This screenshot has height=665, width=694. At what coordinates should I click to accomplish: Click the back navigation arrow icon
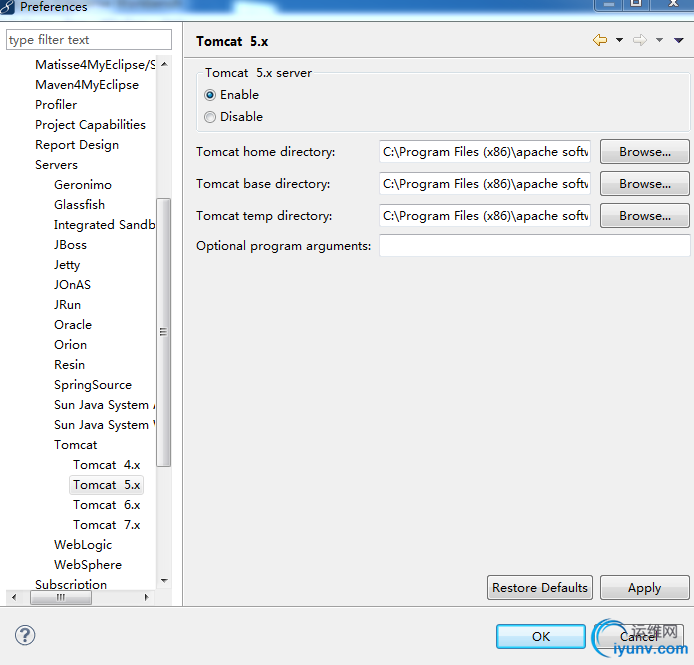pos(600,40)
